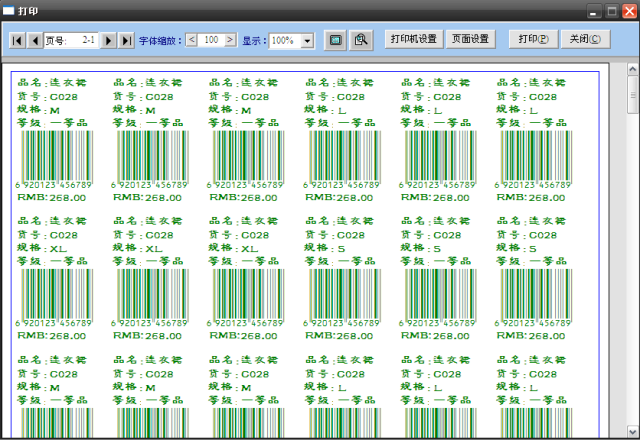
Task: Go to the next page
Action: tap(109, 41)
